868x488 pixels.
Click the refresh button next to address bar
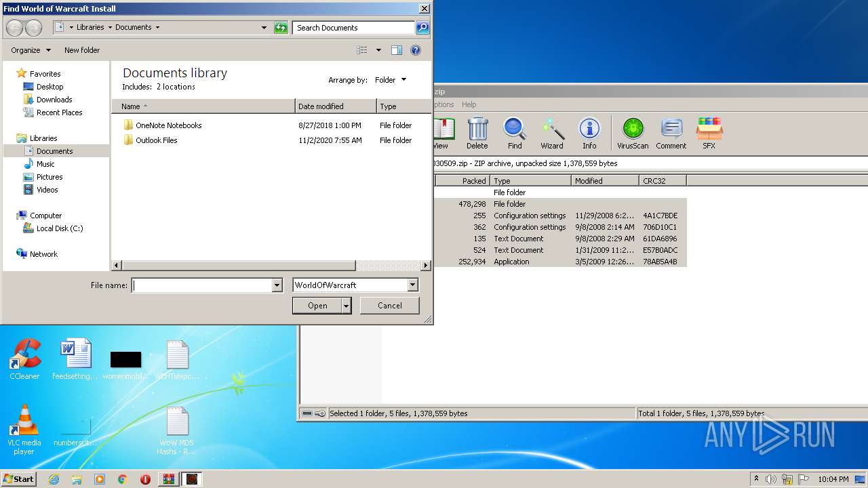(281, 28)
